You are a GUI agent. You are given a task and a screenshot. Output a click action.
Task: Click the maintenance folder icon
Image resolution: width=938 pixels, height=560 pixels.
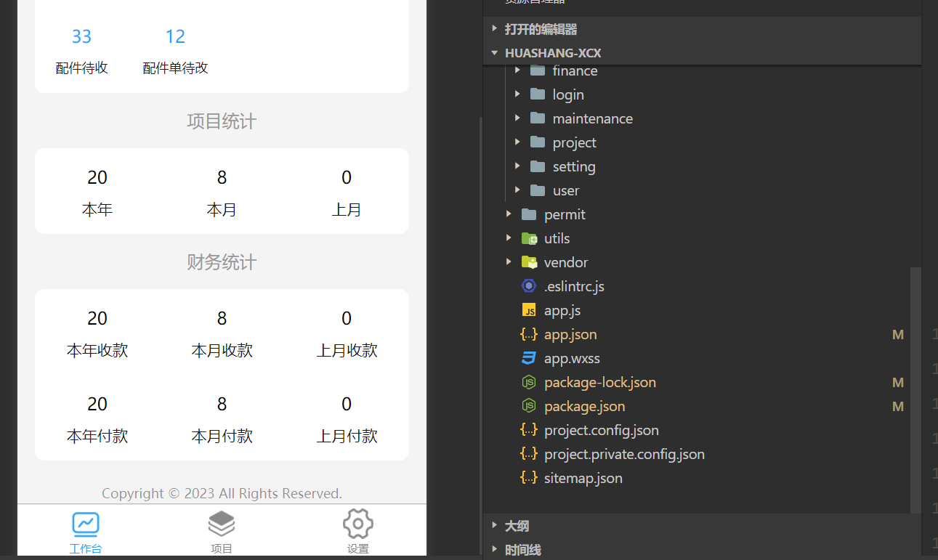click(x=538, y=118)
